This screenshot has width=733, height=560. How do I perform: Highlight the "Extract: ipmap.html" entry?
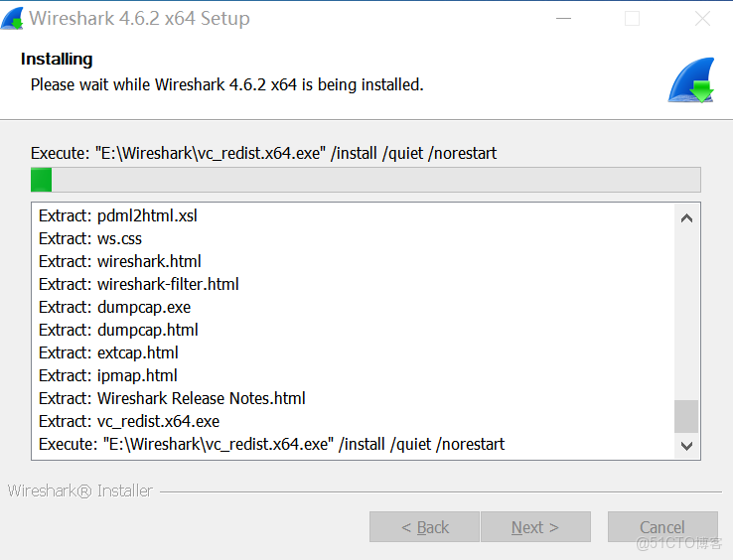[108, 375]
